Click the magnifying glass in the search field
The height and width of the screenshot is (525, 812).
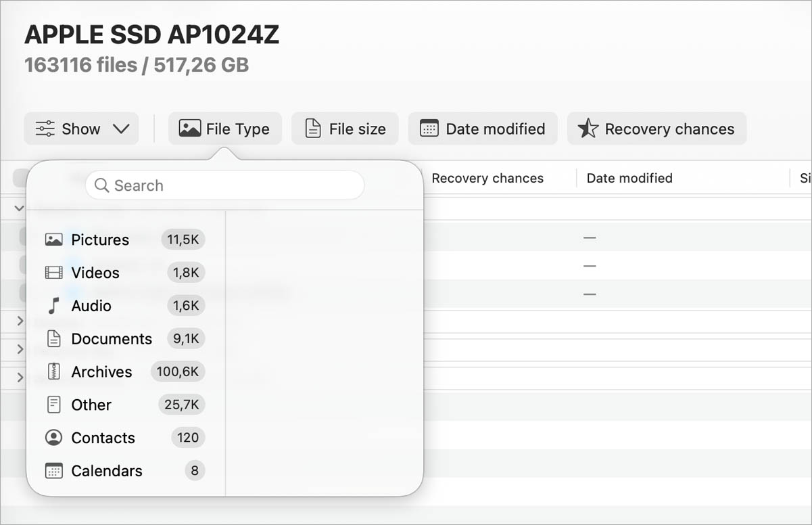coord(102,185)
